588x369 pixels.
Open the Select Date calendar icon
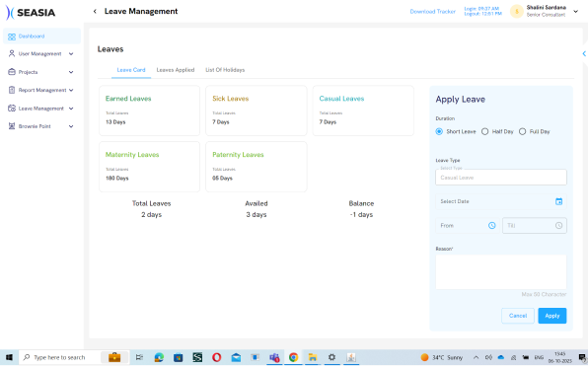(x=558, y=201)
